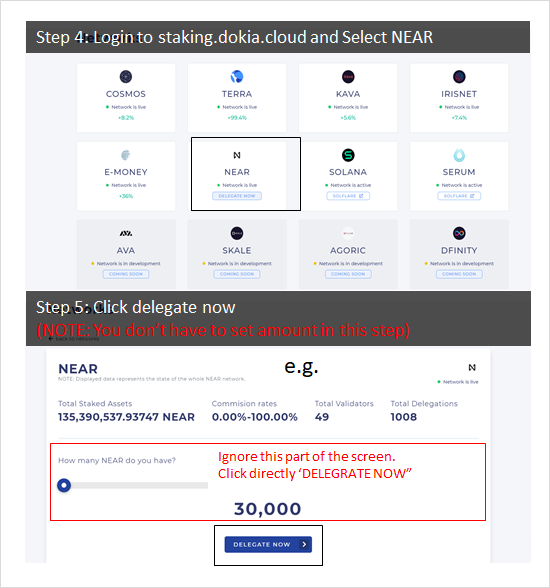The image size is (550, 588).
Task: Click the AVA logo icon
Action: tap(126, 233)
